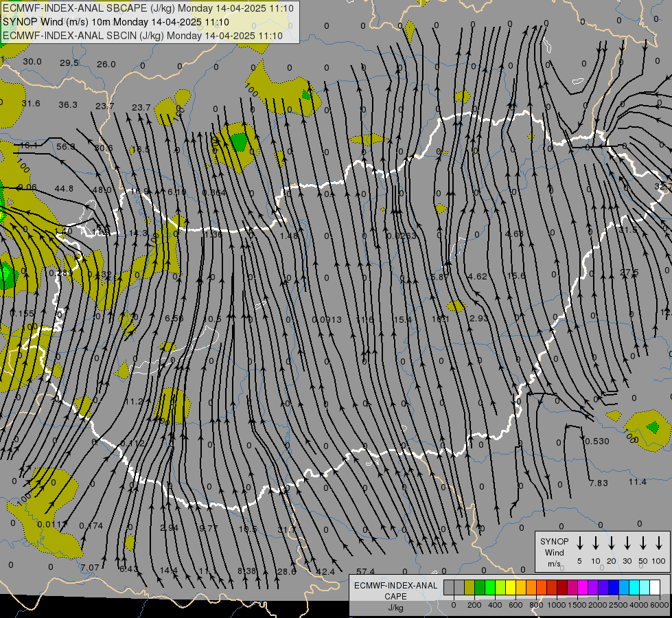Screen dimensions: 672x618
Task: Click the 6000 tick label in CAPE legend
Action: 660,605
